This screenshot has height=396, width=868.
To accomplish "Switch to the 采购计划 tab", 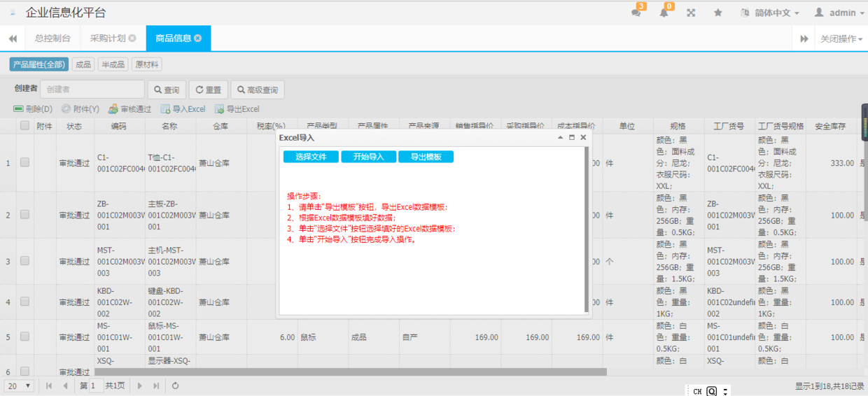I will [108, 38].
